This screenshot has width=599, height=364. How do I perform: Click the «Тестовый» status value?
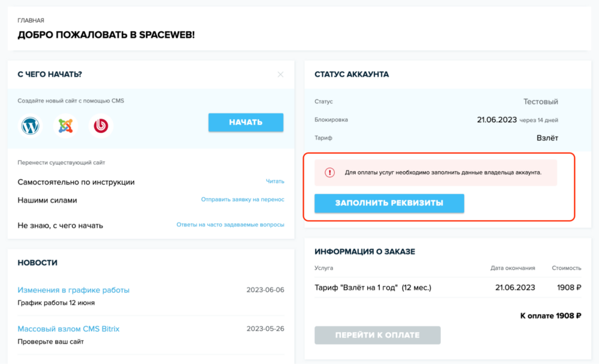pyautogui.click(x=540, y=101)
